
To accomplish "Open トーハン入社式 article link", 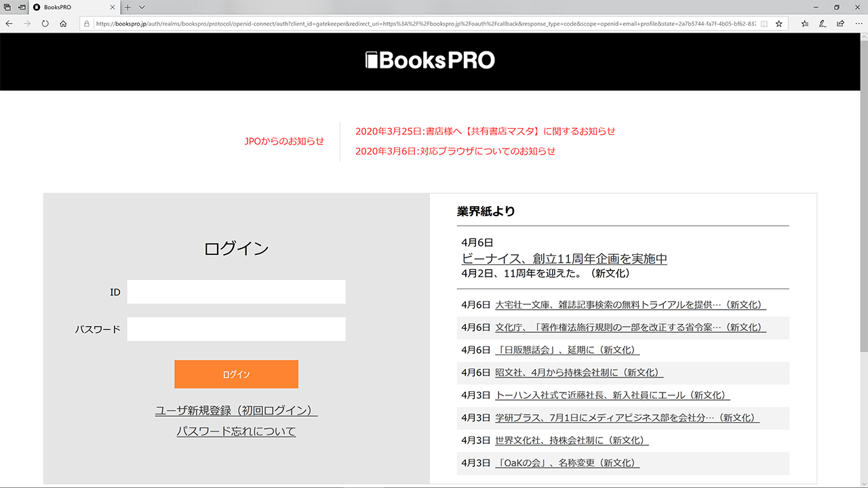I will coord(612,395).
